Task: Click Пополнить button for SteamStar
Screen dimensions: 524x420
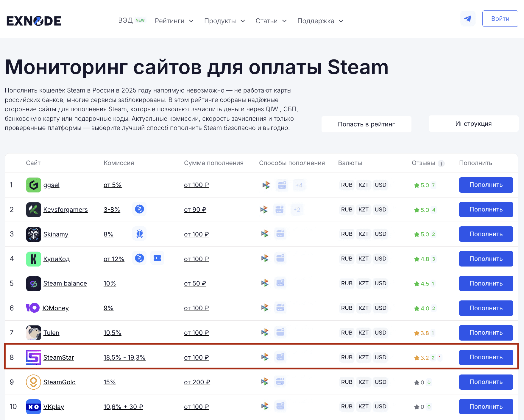Action: point(486,357)
